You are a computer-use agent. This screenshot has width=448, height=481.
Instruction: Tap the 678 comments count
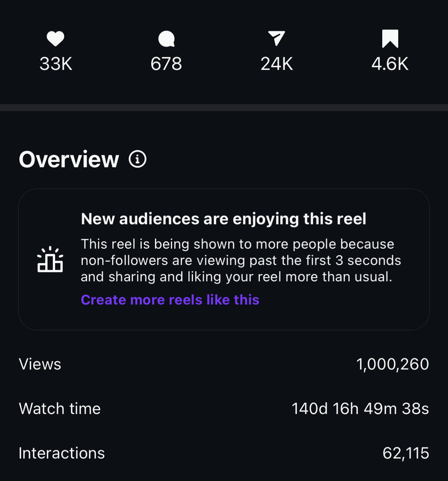click(x=166, y=64)
